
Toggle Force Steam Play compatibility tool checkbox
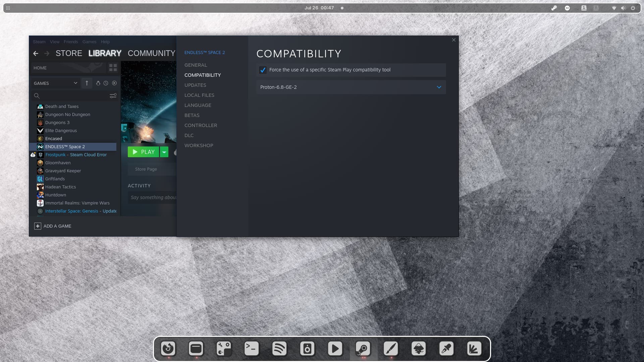(263, 70)
